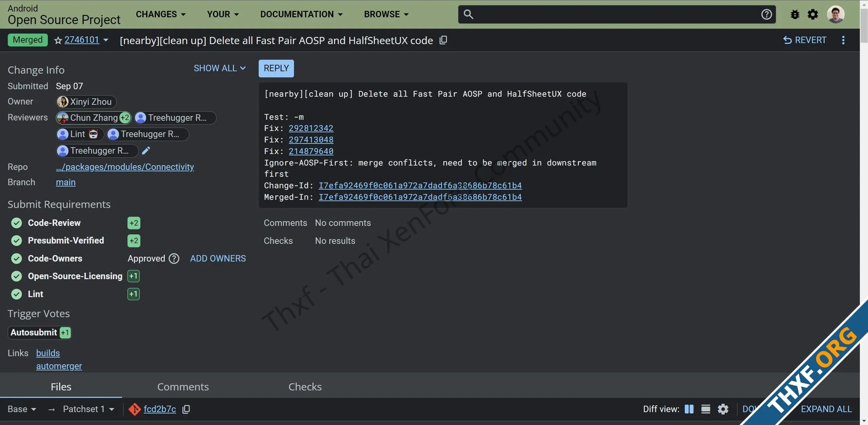Click the REPLY button
The image size is (868, 425).
276,68
